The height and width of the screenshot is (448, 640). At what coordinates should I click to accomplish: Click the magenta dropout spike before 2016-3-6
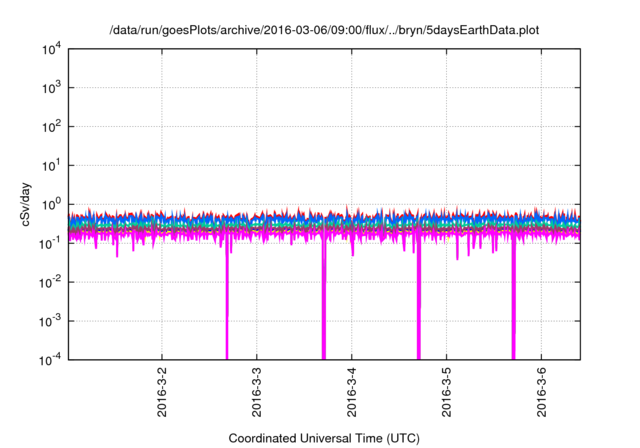pos(513,302)
